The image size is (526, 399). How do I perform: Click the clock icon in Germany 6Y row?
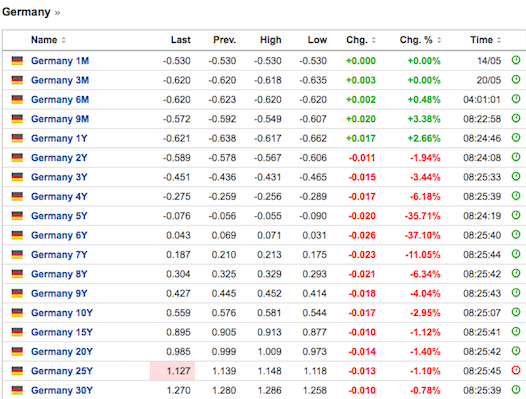[x=516, y=235]
